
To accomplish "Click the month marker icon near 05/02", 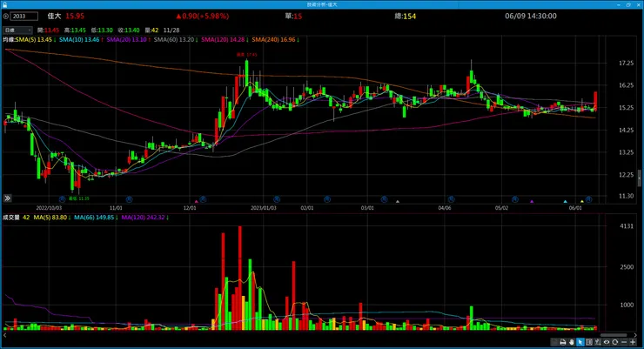I will click(x=515, y=199).
